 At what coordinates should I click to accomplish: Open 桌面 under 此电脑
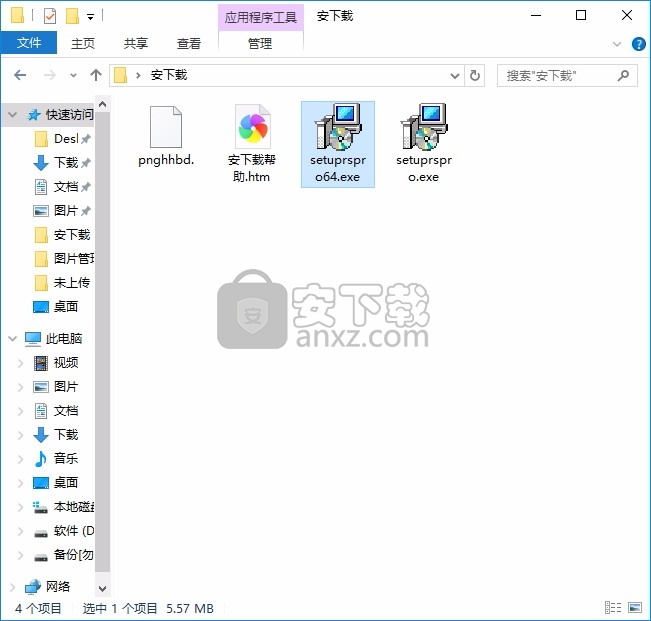click(x=66, y=483)
